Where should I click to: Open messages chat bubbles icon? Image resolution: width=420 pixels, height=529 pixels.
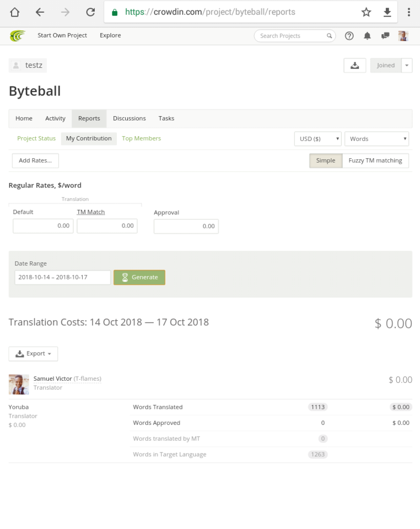[385, 36]
